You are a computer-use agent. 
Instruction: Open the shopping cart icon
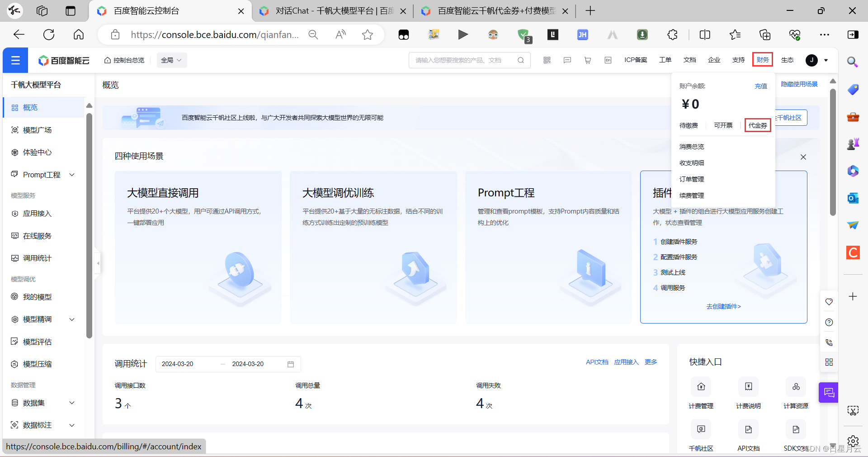pos(588,60)
